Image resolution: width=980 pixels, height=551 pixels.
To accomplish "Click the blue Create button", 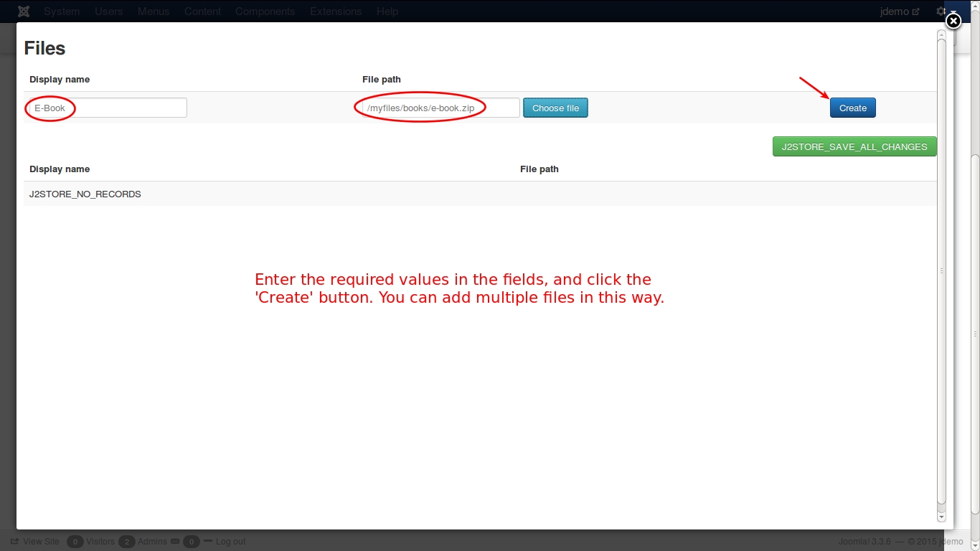I will (853, 108).
